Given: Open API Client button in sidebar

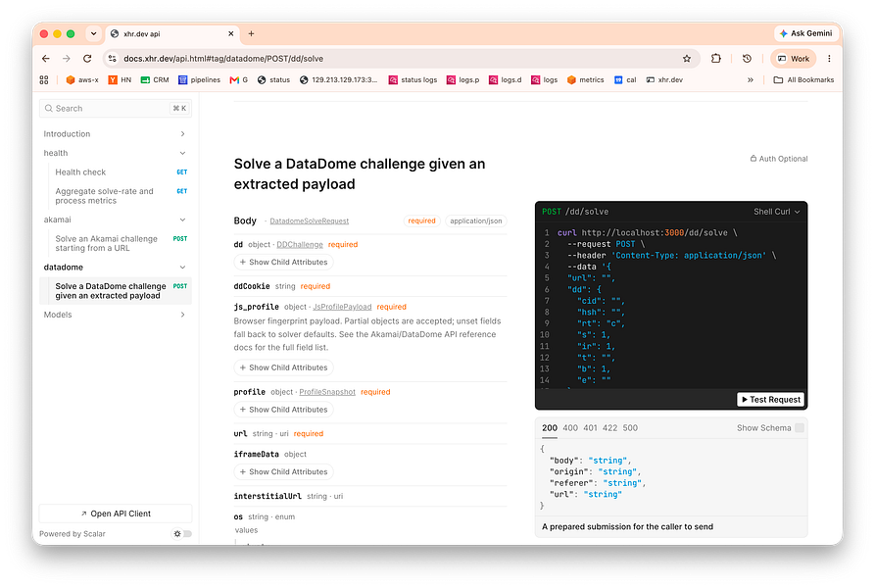Looking at the screenshot, I should [116, 514].
